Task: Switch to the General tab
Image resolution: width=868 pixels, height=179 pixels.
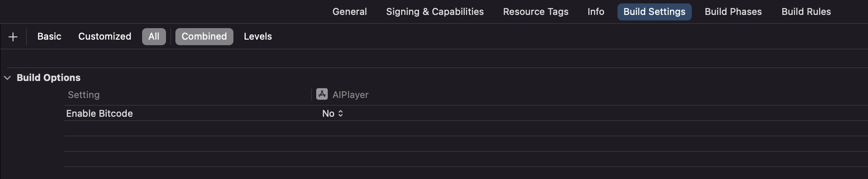Action: pos(350,12)
